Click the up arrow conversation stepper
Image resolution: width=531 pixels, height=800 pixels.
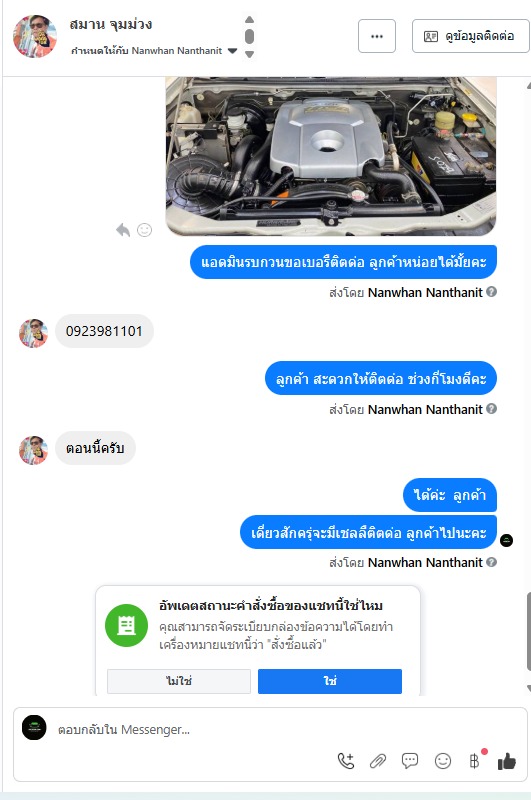pyautogui.click(x=249, y=19)
